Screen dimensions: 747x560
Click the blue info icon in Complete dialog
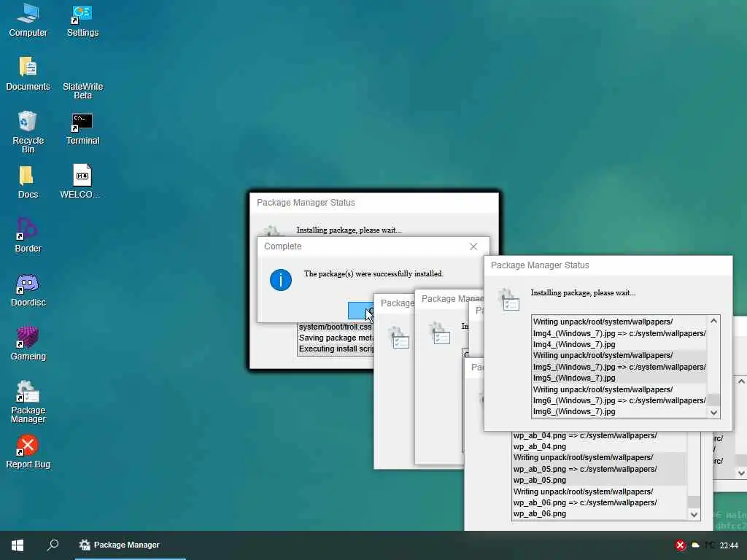[281, 280]
